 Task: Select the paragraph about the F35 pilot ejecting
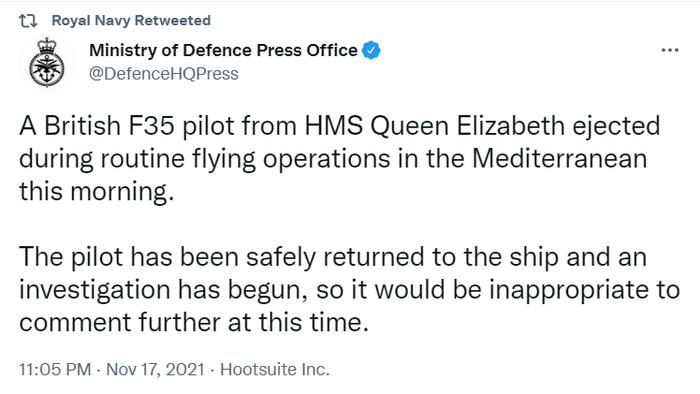tap(340, 158)
